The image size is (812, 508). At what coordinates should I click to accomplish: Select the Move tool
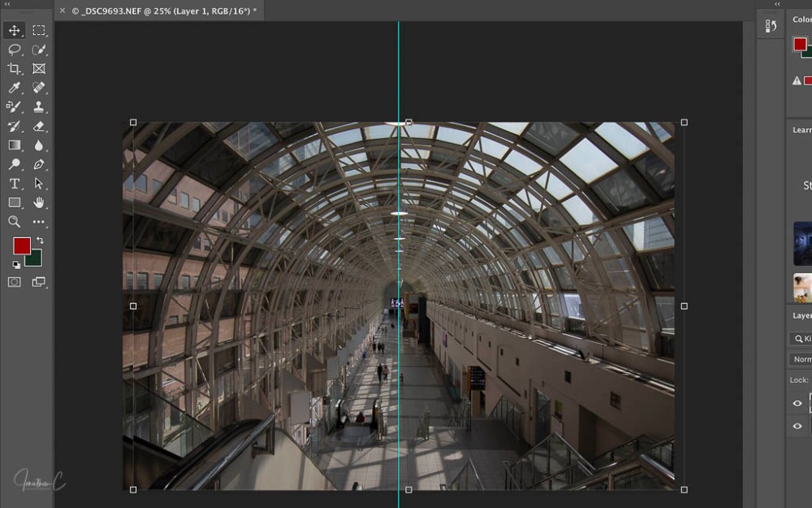(x=13, y=30)
